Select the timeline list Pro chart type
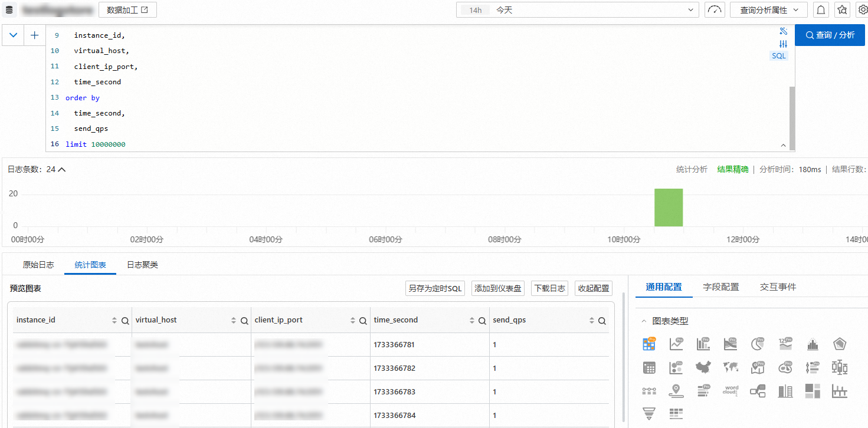This screenshot has width=868, height=428. (813, 368)
